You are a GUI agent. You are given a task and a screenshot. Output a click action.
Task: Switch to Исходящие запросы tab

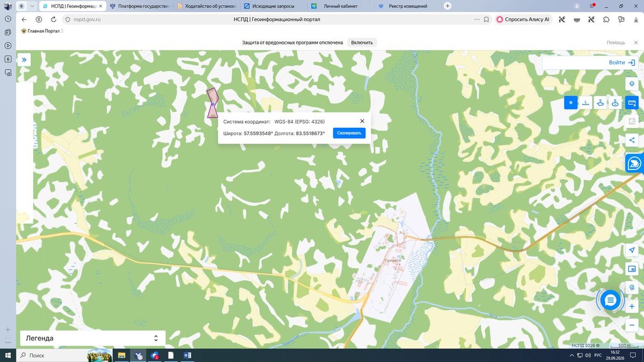pyautogui.click(x=273, y=6)
